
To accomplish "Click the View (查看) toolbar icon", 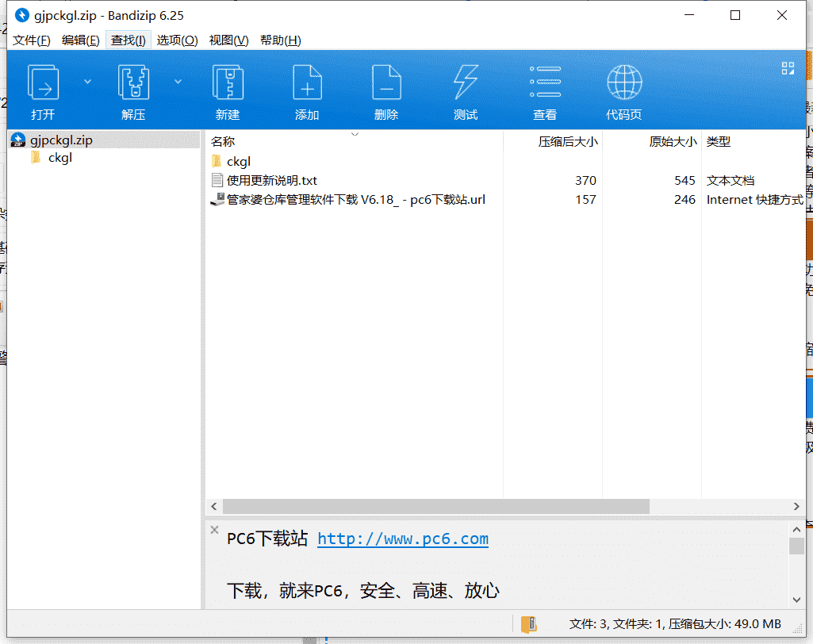I will (x=545, y=82).
